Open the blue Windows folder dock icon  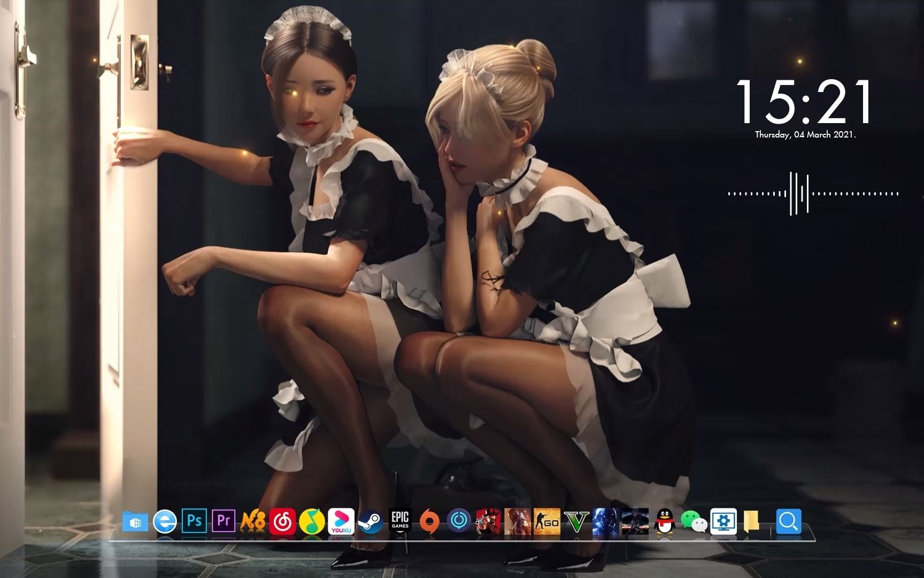click(x=135, y=521)
